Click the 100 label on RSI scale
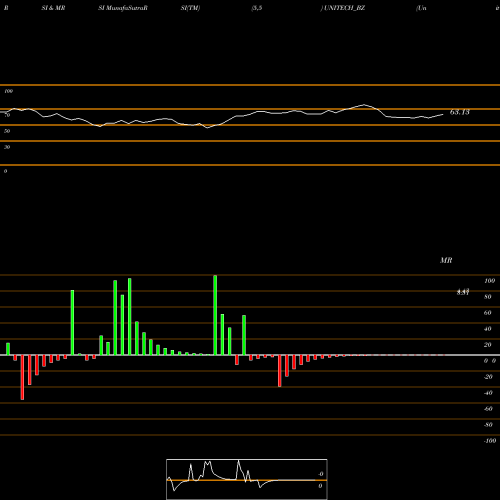Screen dimensions: 500x500 [8, 91]
